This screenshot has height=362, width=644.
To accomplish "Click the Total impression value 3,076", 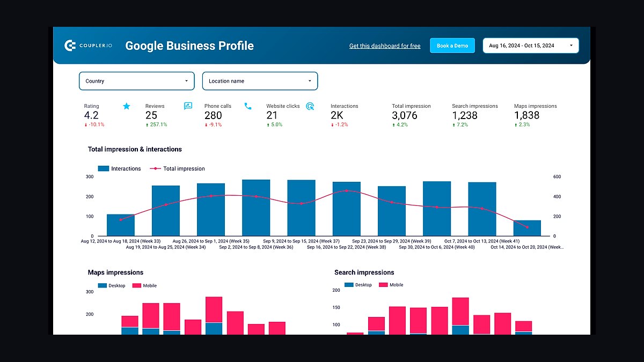I will [405, 115].
